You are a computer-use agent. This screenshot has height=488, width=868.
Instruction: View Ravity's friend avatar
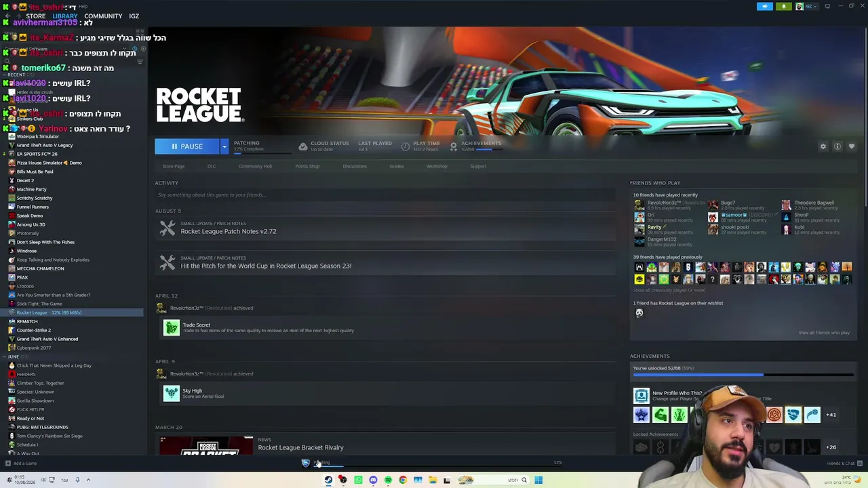click(639, 229)
